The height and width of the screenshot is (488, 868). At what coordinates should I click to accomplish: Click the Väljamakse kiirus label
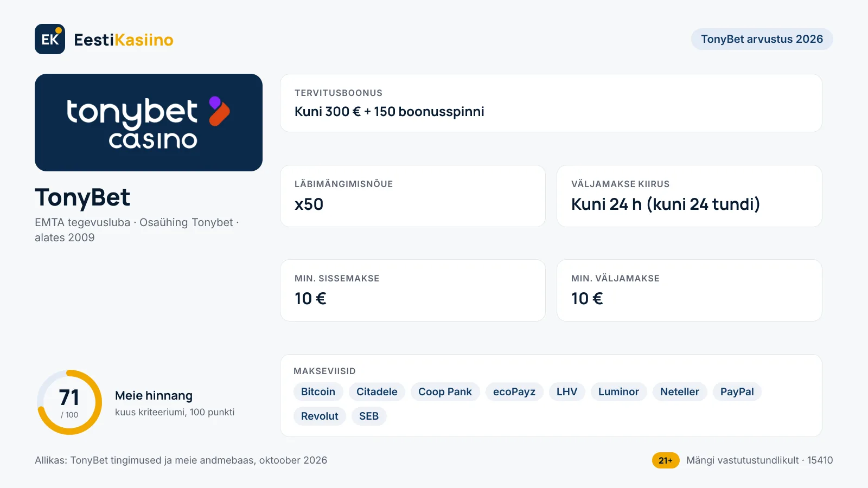click(x=621, y=184)
